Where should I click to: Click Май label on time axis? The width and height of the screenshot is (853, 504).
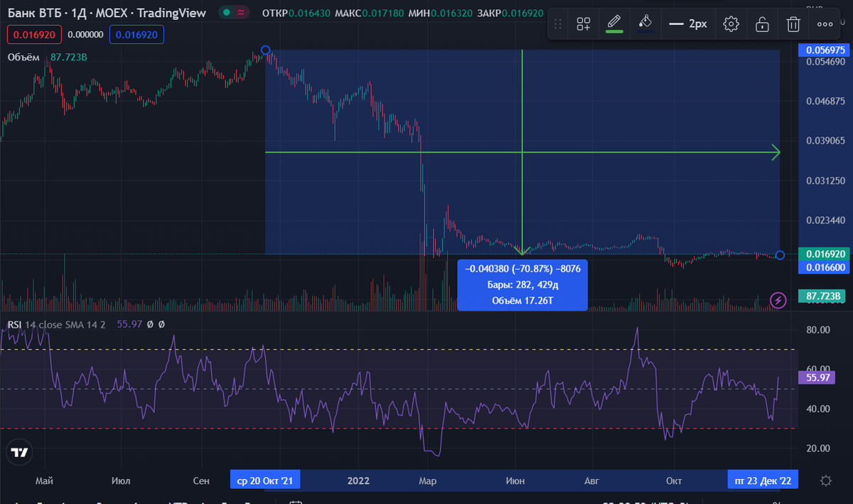point(45,481)
